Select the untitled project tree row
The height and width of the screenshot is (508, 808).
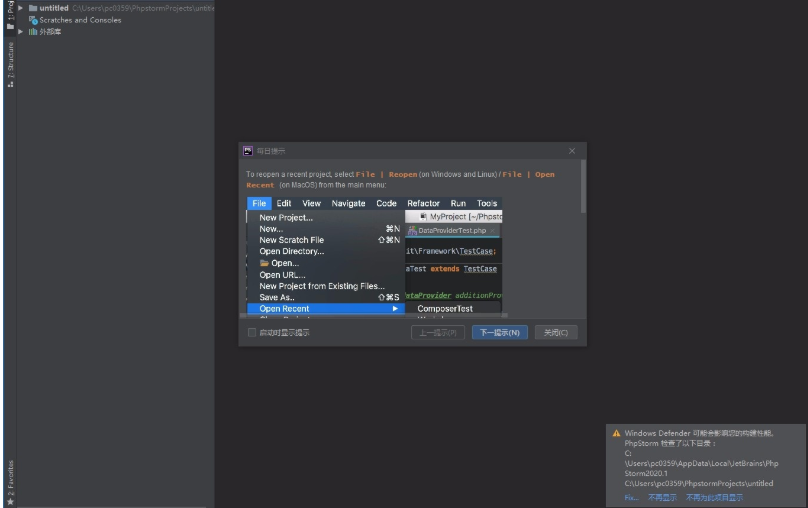click(115, 8)
